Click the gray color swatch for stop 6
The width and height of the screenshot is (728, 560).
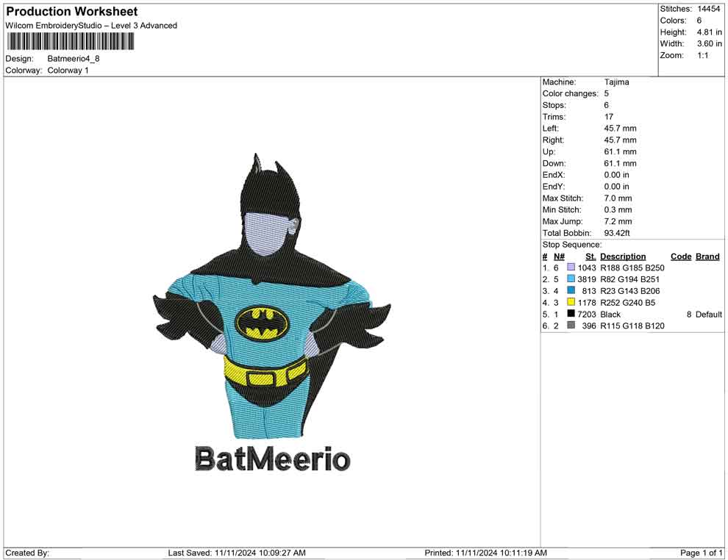[x=571, y=326]
